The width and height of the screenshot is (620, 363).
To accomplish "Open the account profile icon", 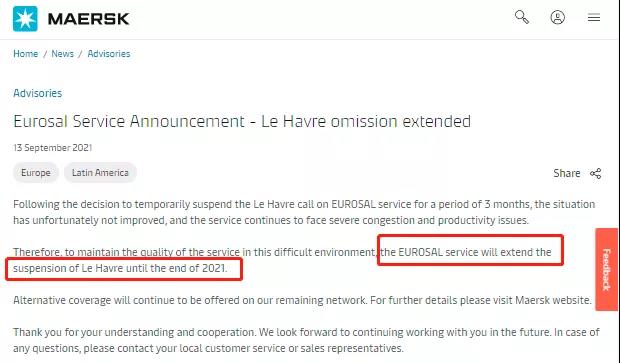I will point(558,17).
